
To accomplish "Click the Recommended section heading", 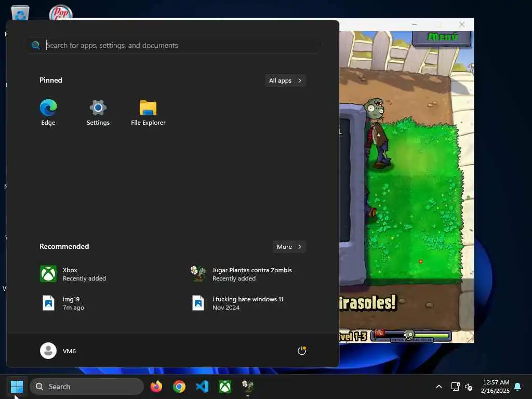I will tap(64, 246).
